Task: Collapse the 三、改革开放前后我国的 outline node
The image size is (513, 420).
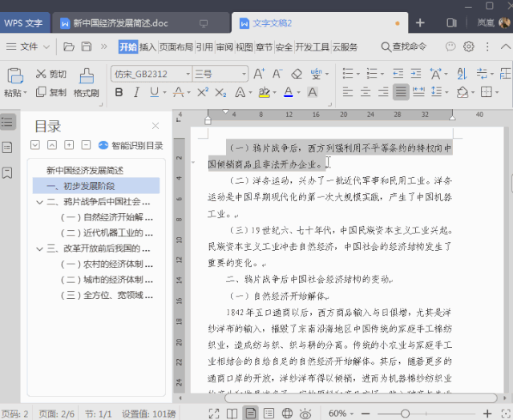Action: pos(39,249)
